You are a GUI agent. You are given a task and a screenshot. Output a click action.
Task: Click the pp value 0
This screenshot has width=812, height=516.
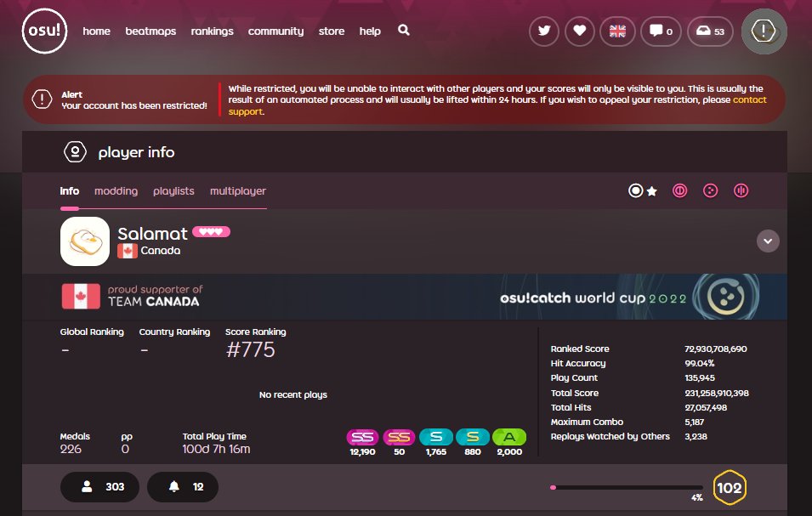pyautogui.click(x=125, y=449)
